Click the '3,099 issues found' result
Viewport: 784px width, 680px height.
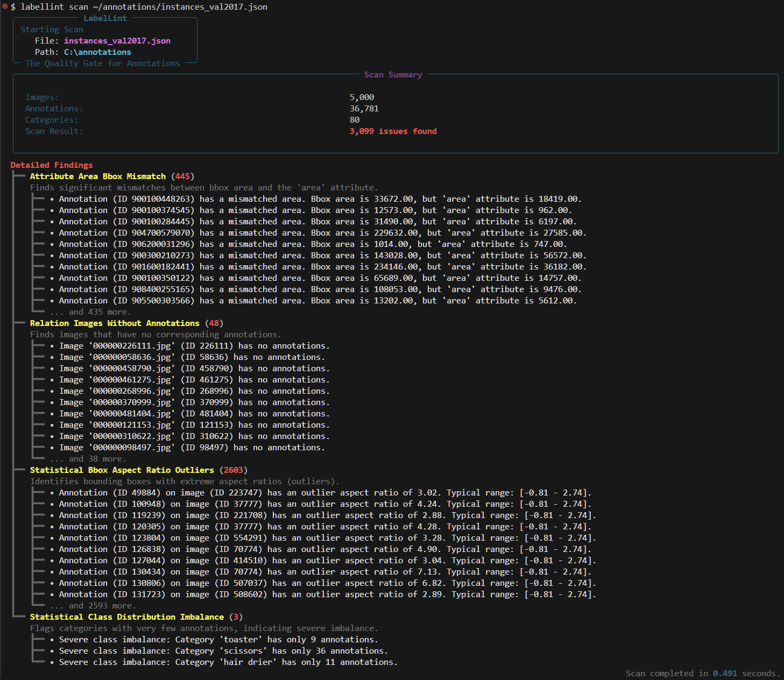tap(393, 131)
